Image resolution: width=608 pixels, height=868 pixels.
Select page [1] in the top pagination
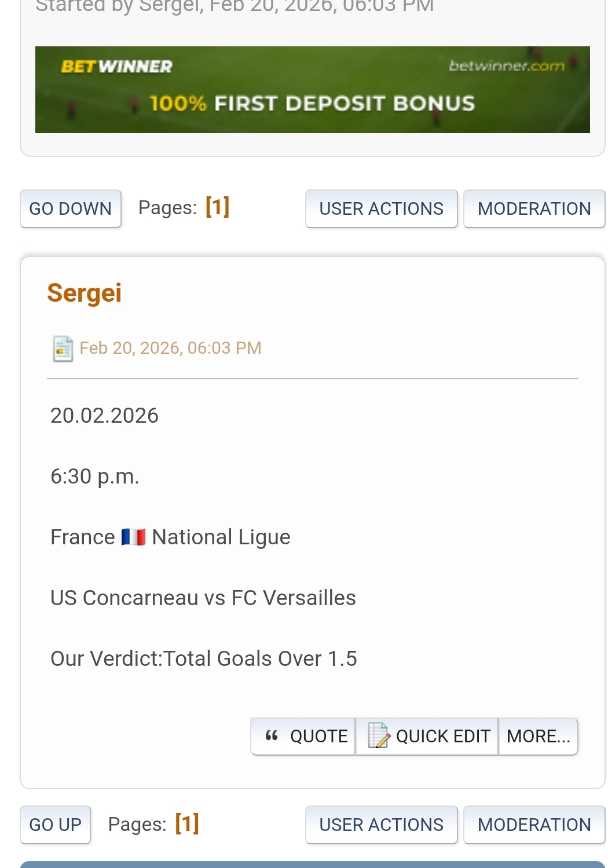pos(218,207)
